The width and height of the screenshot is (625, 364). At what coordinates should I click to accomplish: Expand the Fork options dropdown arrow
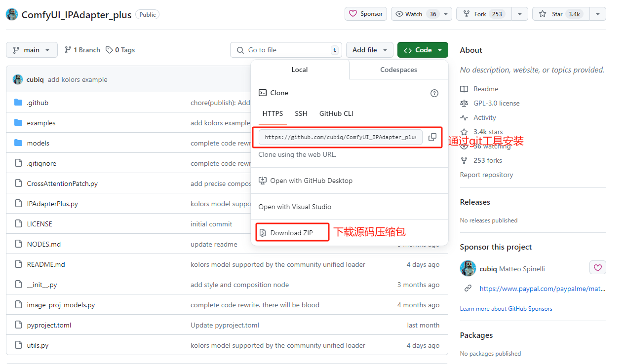[519, 14]
